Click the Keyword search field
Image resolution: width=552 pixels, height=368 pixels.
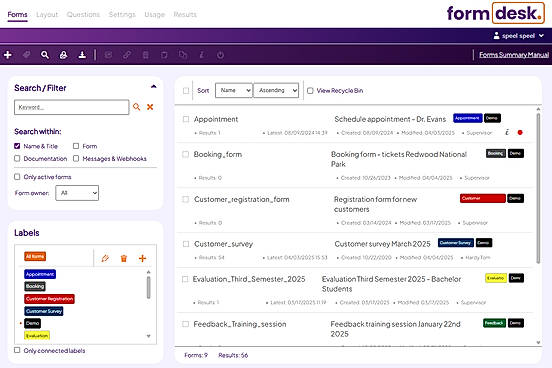(71, 107)
